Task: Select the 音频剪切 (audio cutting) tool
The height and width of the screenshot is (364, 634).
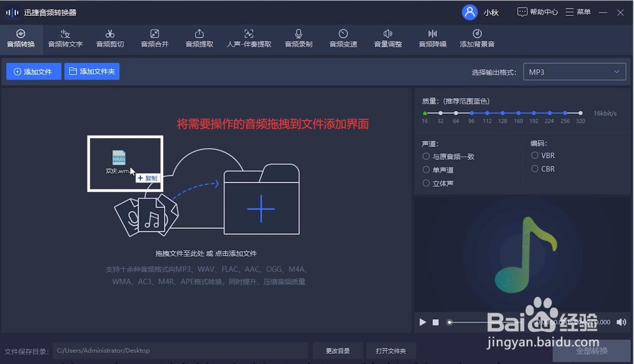Action: click(110, 38)
